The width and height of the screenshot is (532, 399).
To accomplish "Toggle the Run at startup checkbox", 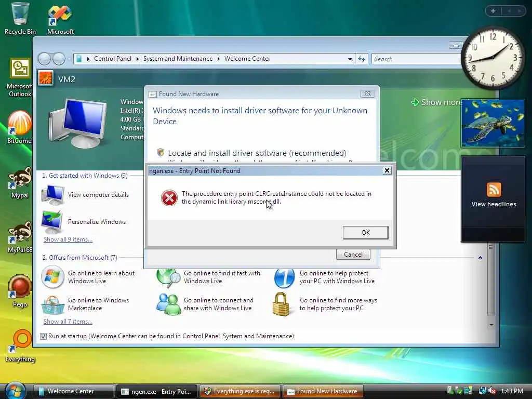I will point(43,336).
